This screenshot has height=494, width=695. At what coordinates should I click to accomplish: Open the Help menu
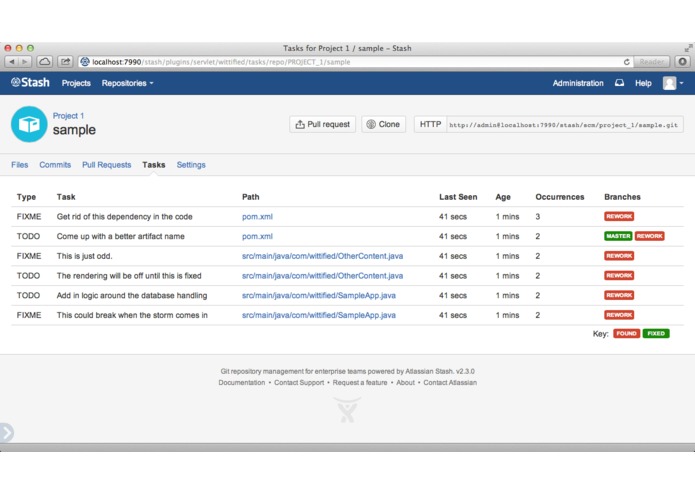click(x=643, y=83)
